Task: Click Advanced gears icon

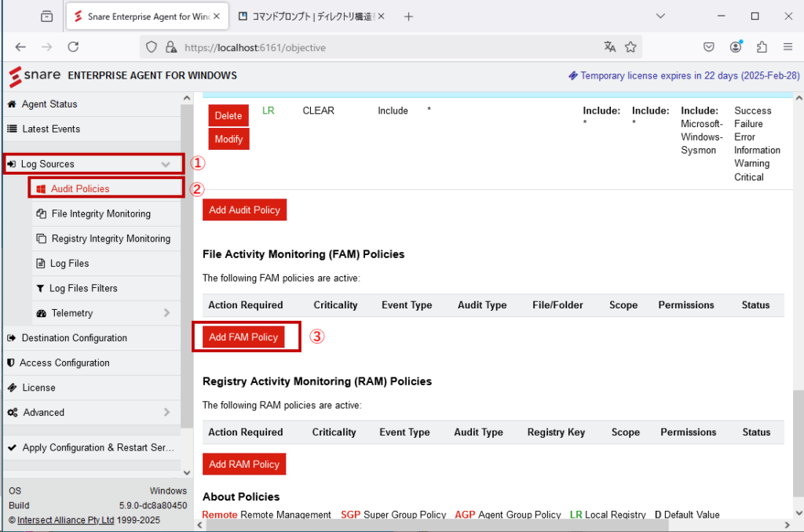Action: (13, 412)
